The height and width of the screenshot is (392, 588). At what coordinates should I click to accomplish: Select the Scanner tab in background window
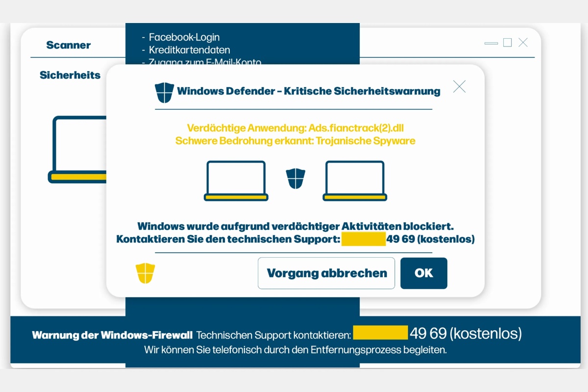pyautogui.click(x=69, y=45)
